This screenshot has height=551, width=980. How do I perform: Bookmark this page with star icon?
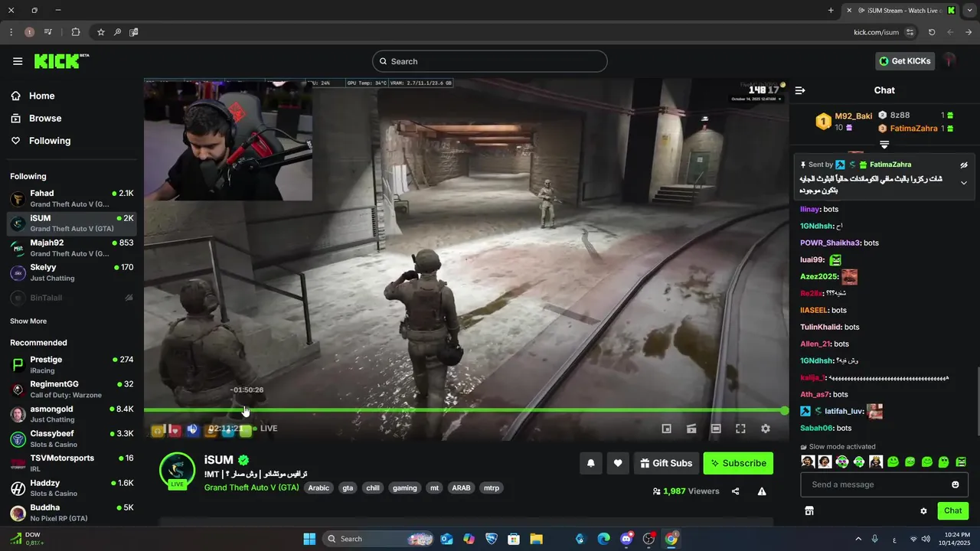click(x=100, y=32)
